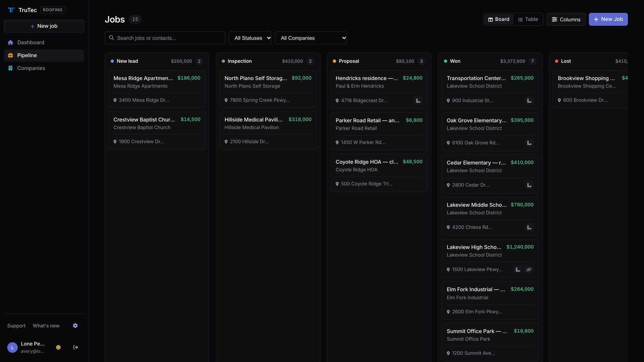Toggle light theme with the sun icon
The height and width of the screenshot is (362, 644).
(58, 347)
